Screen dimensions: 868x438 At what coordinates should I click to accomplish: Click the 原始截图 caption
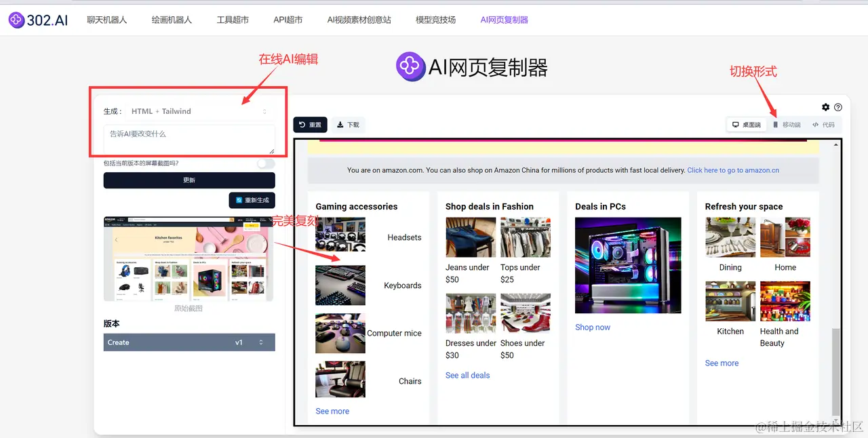pyautogui.click(x=189, y=308)
